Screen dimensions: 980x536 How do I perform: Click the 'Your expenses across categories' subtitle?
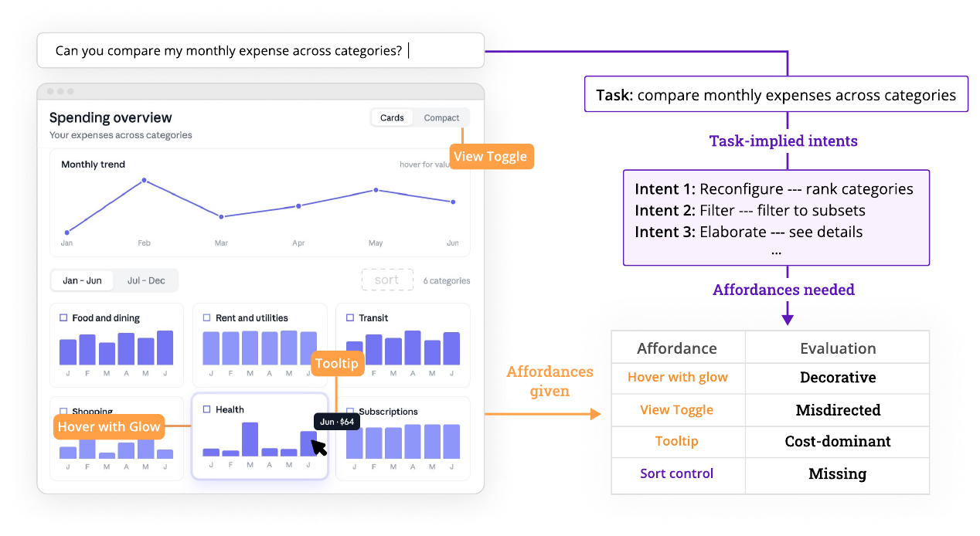pyautogui.click(x=121, y=135)
